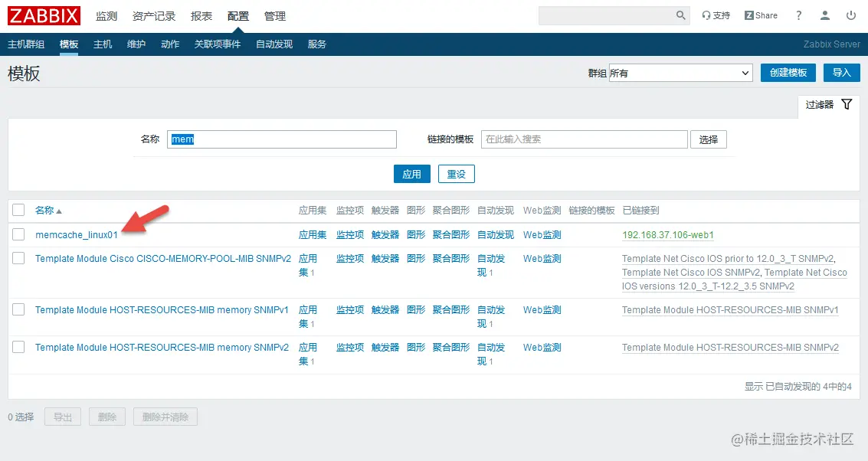Open Web监测 link in memcache_linux01 row
Viewport: 868px width, 461px height.
pyautogui.click(x=542, y=234)
